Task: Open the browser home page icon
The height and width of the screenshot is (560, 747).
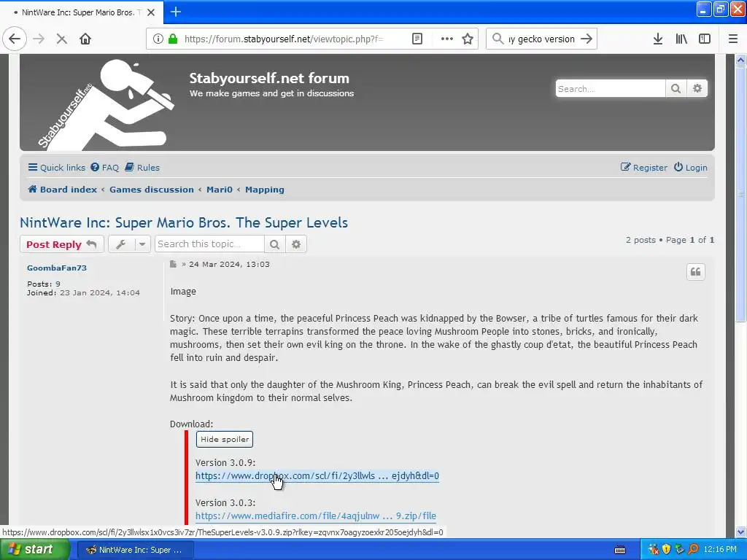Action: pyautogui.click(x=85, y=39)
